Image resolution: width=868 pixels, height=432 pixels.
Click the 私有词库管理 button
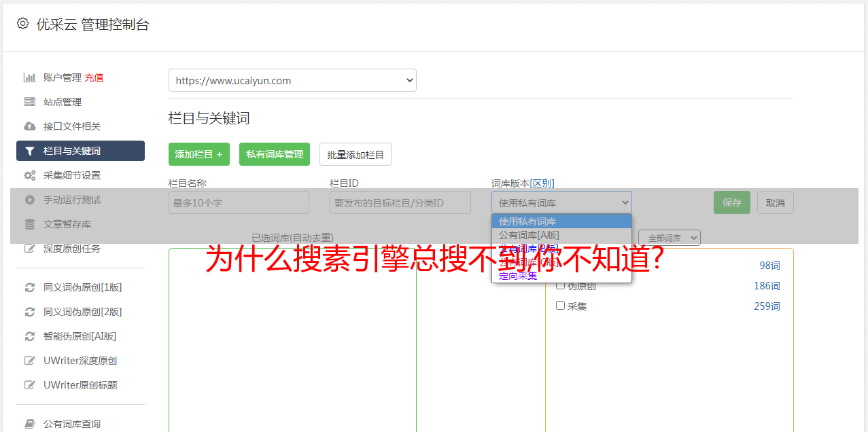tap(275, 154)
